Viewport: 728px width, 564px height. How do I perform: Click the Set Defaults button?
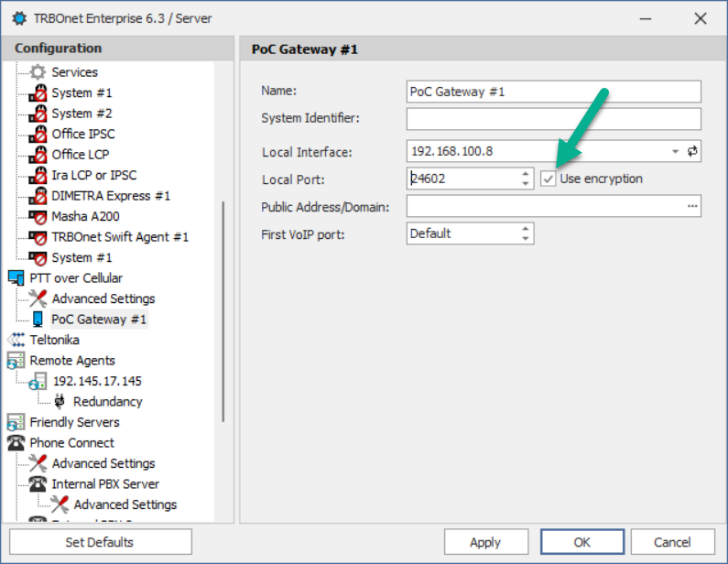(100, 542)
